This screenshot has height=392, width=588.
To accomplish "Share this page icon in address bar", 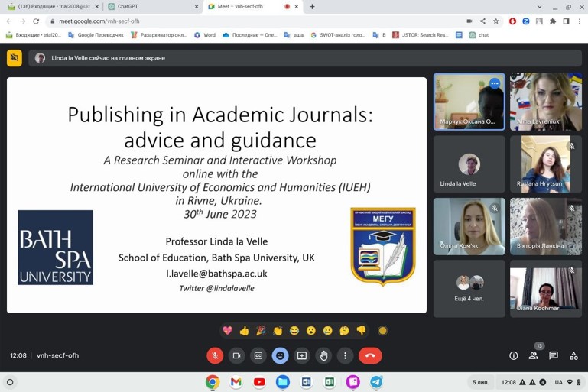I will pyautogui.click(x=482, y=21).
